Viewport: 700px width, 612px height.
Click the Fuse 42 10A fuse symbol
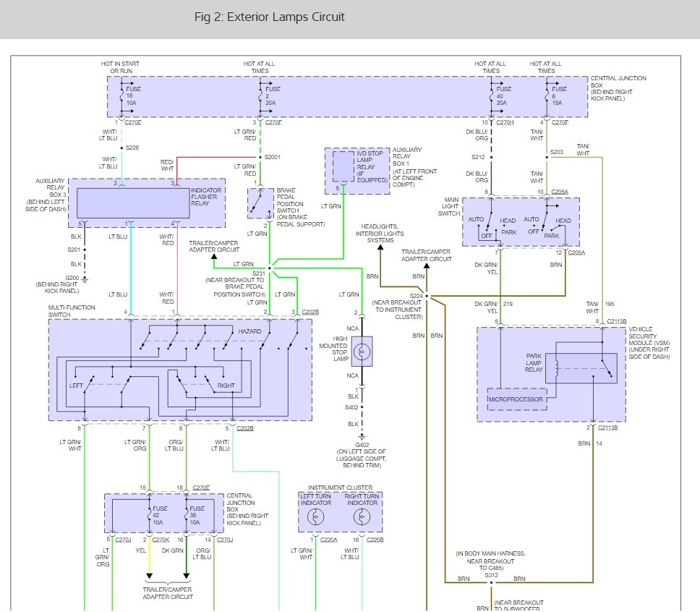(149, 515)
